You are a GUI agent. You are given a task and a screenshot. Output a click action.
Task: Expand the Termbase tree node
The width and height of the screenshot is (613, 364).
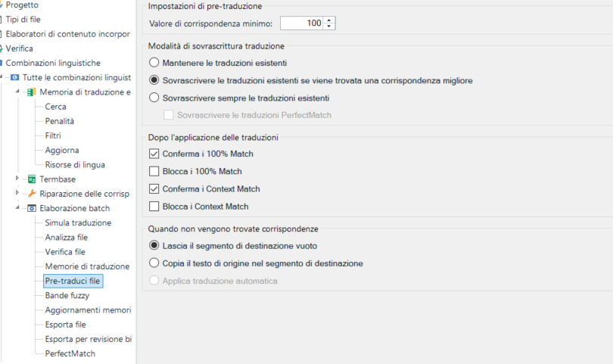(17, 179)
